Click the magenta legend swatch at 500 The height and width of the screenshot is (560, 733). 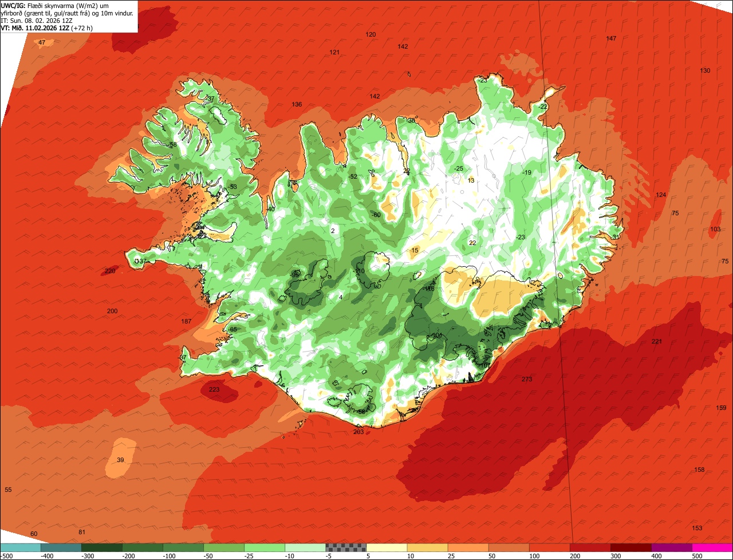[712, 547]
